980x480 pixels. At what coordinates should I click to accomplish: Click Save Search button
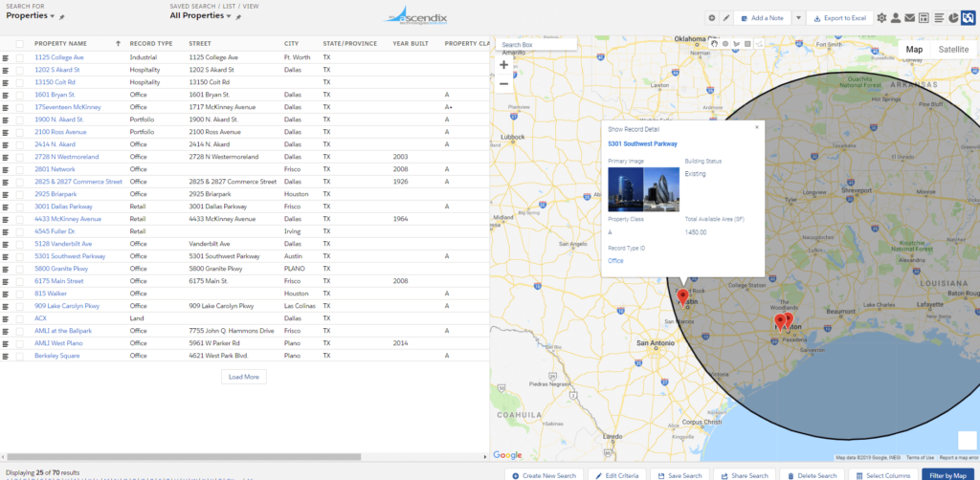680,475
